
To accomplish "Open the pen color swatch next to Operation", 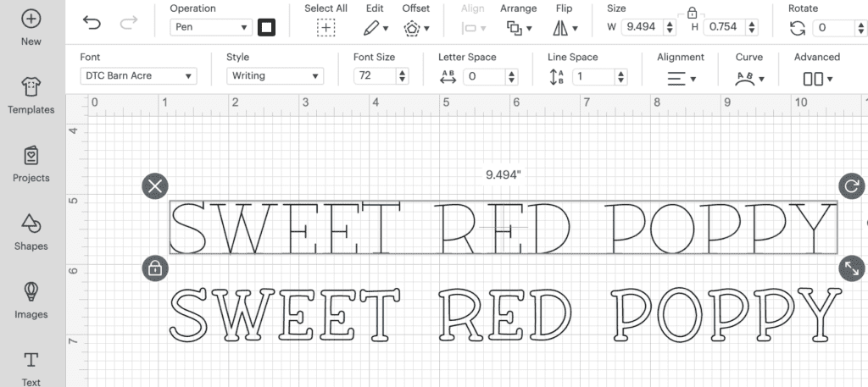I will pos(266,27).
